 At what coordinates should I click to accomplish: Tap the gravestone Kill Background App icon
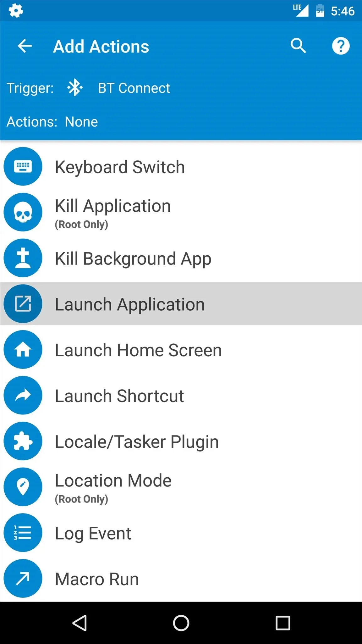[23, 258]
